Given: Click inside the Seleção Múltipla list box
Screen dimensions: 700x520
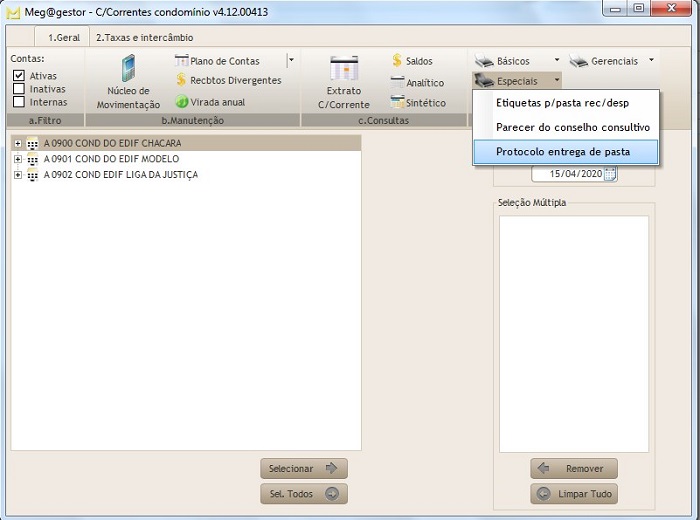Looking at the screenshot, I should 574,334.
